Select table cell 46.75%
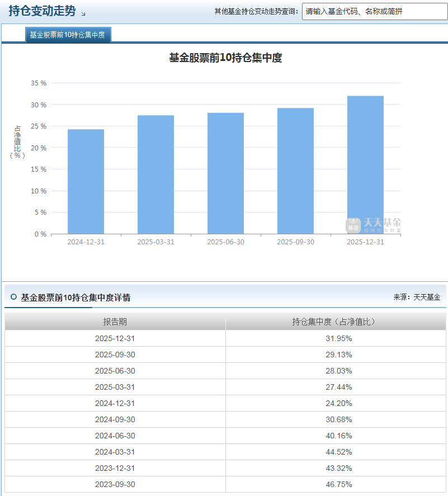 [x=336, y=484]
